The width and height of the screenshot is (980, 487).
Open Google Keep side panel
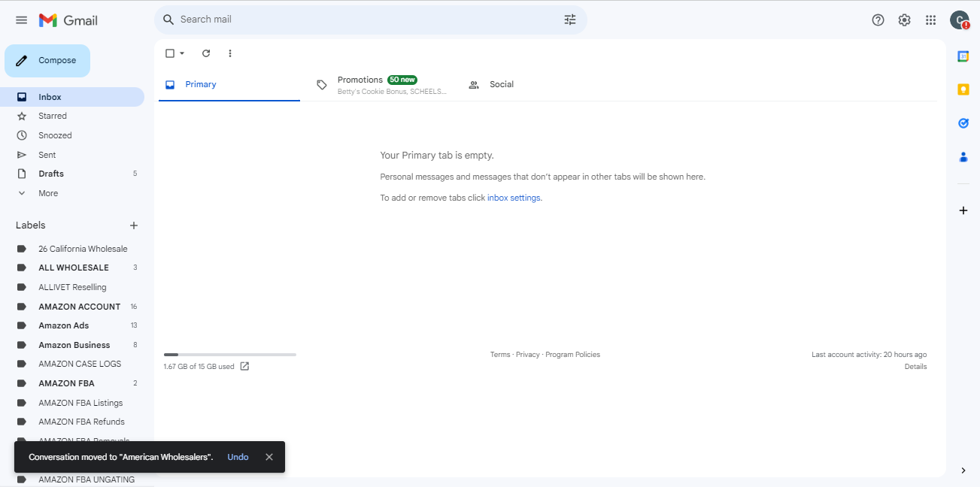coord(963,89)
